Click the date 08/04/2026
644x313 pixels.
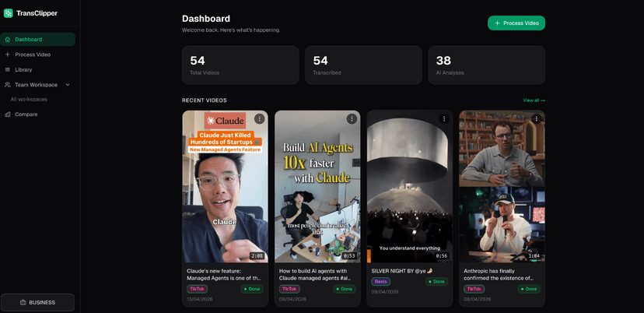pyautogui.click(x=477, y=299)
